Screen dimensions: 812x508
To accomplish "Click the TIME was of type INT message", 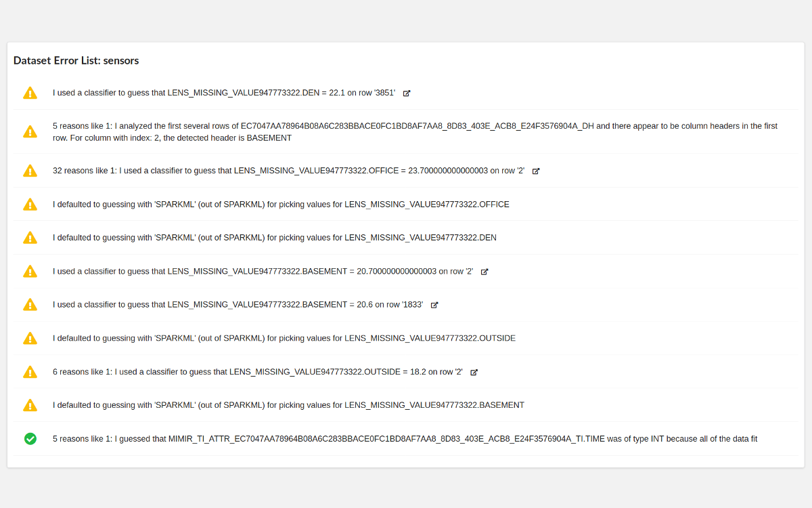I will [405, 439].
